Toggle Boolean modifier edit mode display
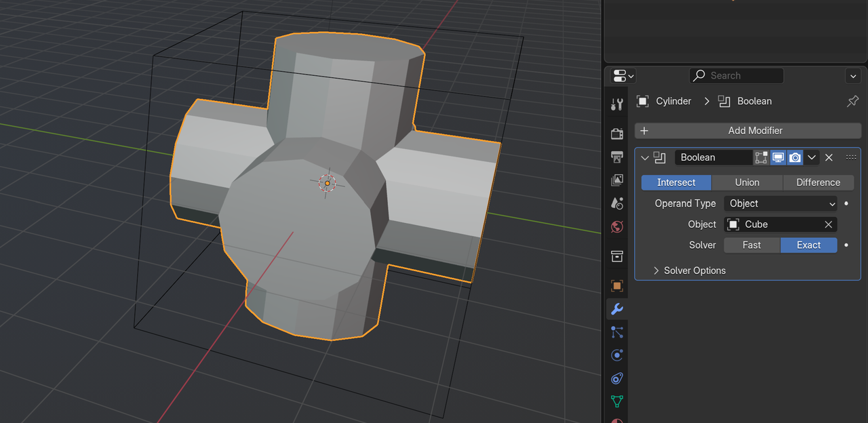The width and height of the screenshot is (868, 423). coord(761,157)
